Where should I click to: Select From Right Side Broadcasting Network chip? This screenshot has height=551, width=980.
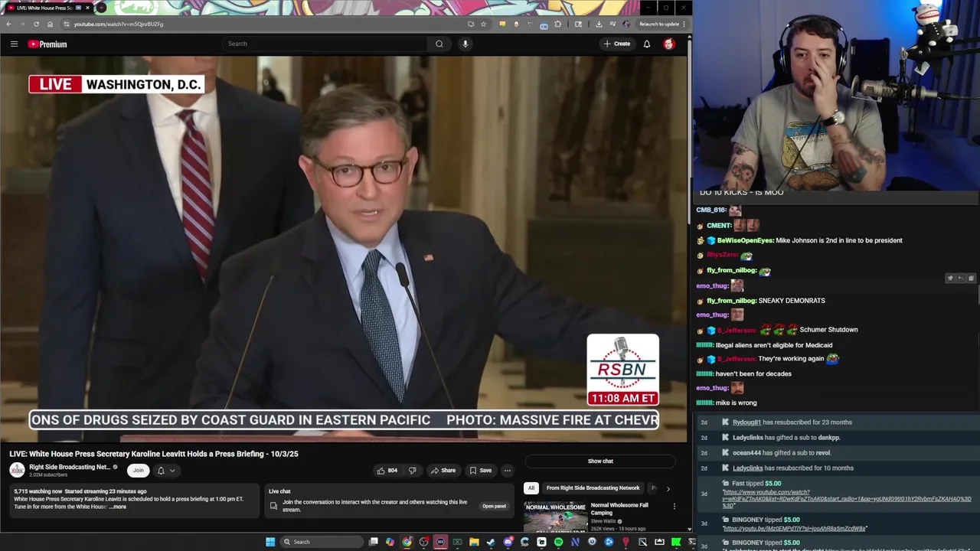[593, 488]
